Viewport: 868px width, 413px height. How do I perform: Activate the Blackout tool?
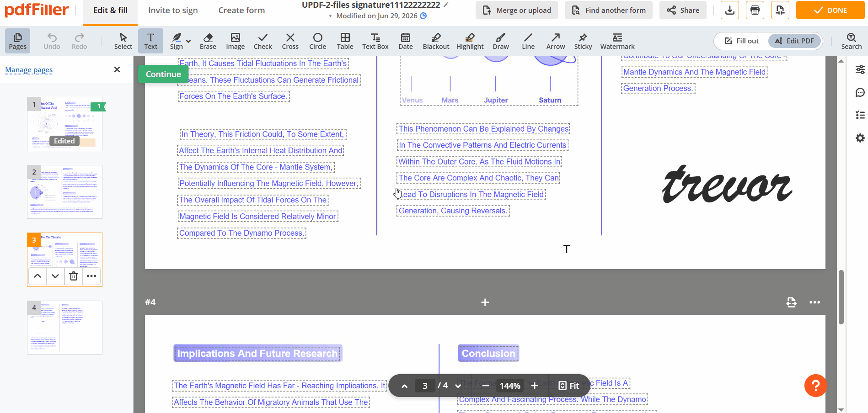(x=436, y=41)
